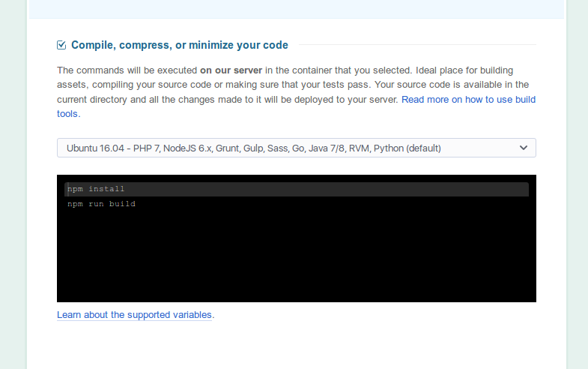
Task: Select the 'npm install' command line
Action: click(x=96, y=189)
